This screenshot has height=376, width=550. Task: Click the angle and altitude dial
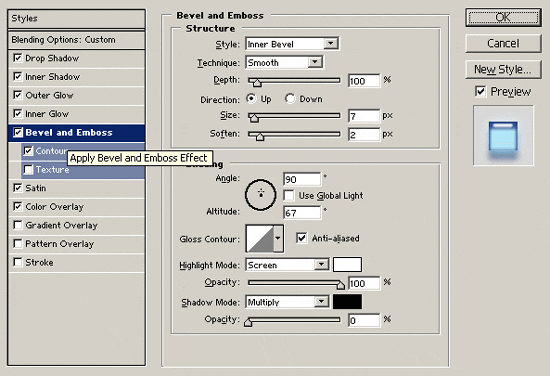click(x=261, y=195)
